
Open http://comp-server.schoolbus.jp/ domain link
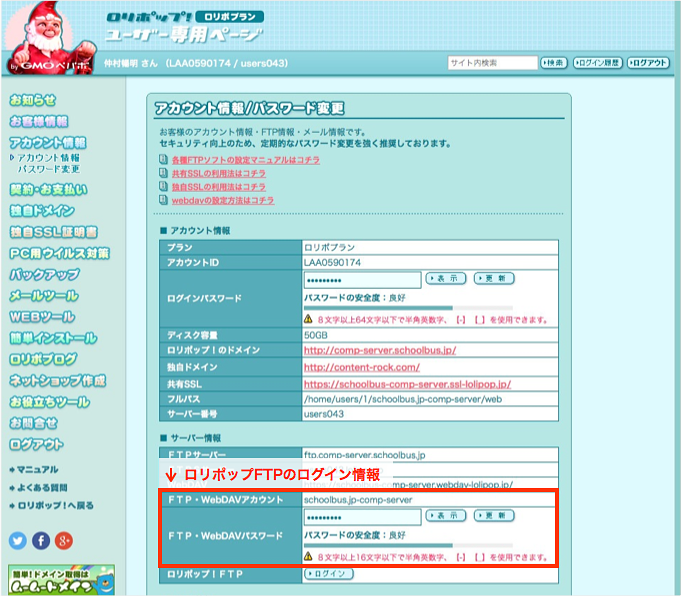click(x=380, y=350)
